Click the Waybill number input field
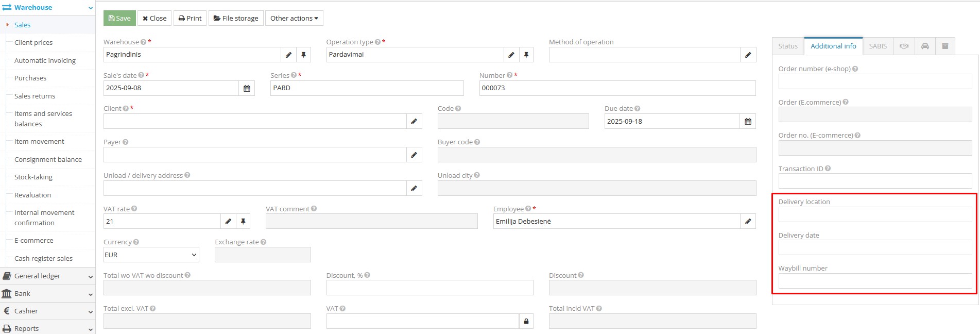The width and height of the screenshot is (980, 334). coord(874,281)
